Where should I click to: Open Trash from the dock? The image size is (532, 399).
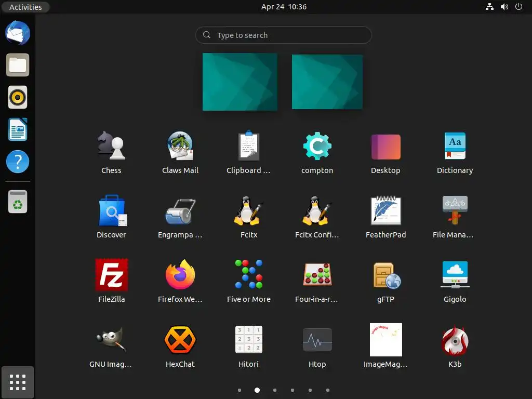pyautogui.click(x=18, y=202)
